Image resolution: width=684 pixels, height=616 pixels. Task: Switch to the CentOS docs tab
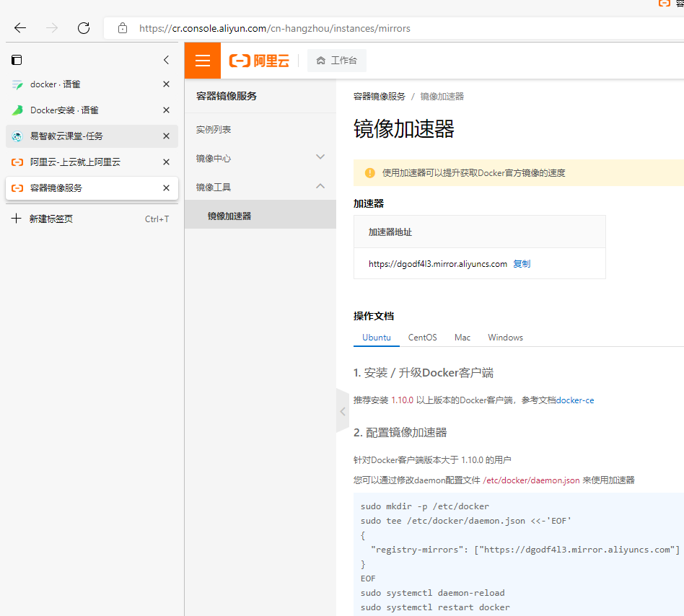pyautogui.click(x=422, y=338)
